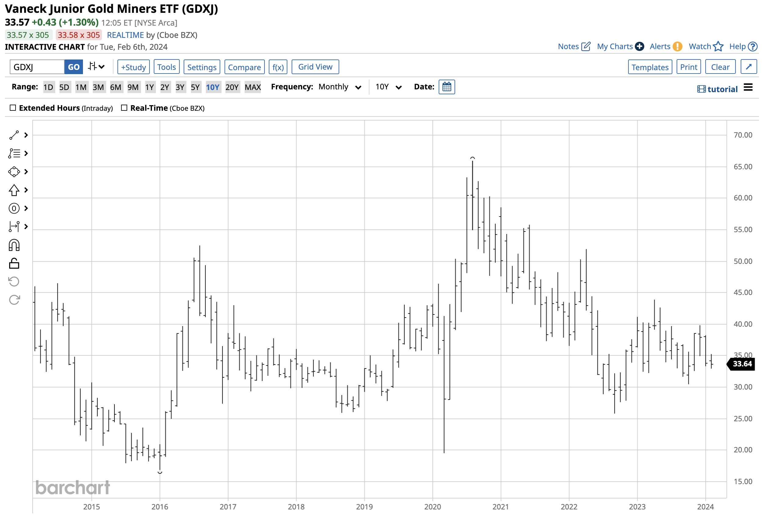
Task: Click the Notes edit pencil icon
Action: (x=586, y=47)
